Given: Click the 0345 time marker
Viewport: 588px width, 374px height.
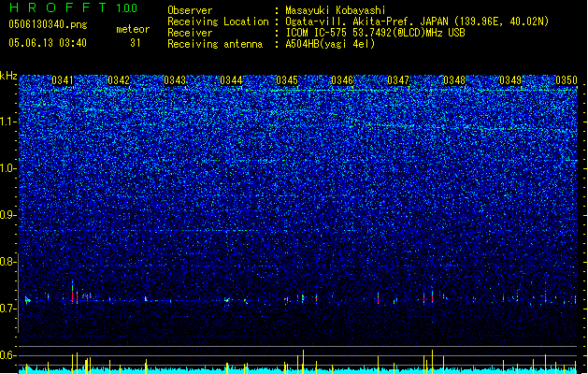Looking at the screenshot, I should [x=287, y=80].
